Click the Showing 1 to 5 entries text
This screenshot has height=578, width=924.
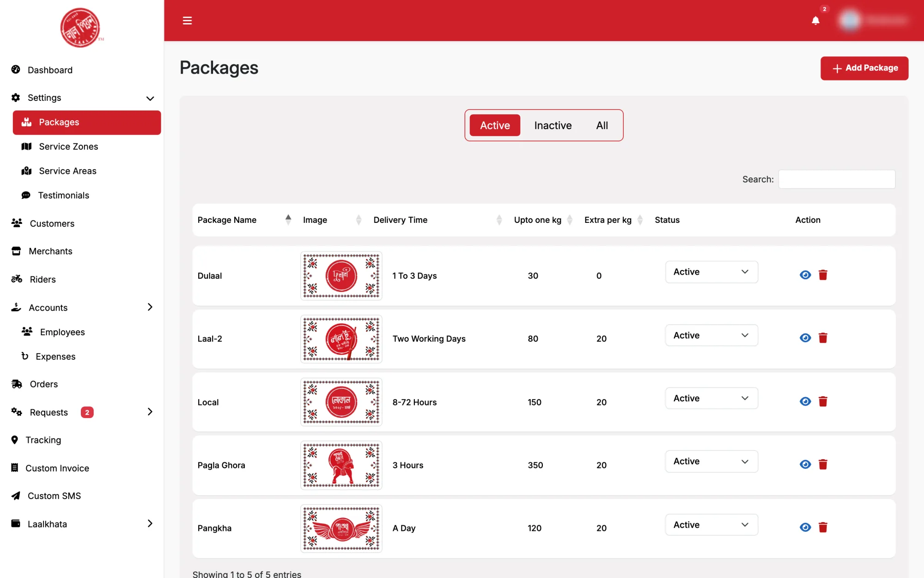[247, 574]
